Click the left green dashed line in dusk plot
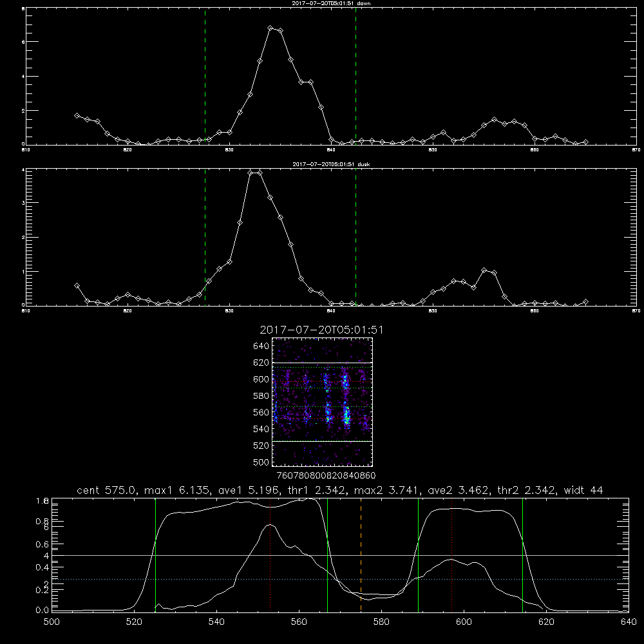The width and height of the screenshot is (644, 644). tap(205, 238)
